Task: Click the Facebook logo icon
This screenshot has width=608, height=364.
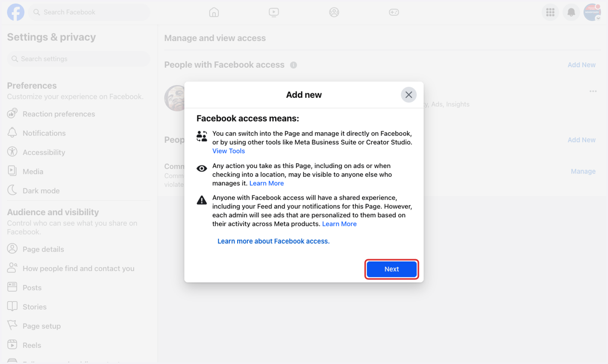Action: click(15, 12)
